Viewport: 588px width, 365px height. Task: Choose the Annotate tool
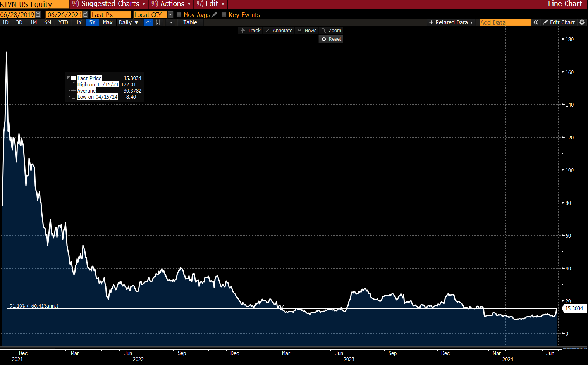click(279, 31)
